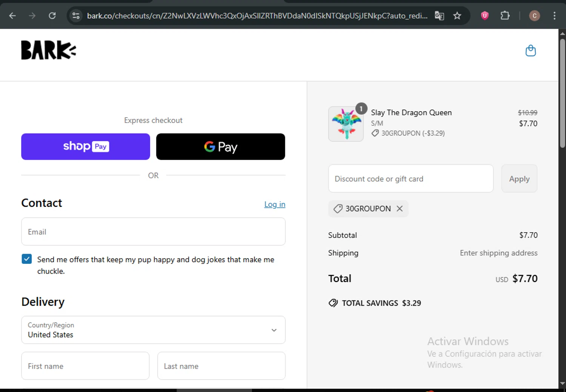Open Chrome three-dot menu
This screenshot has width=566, height=392.
[554, 15]
